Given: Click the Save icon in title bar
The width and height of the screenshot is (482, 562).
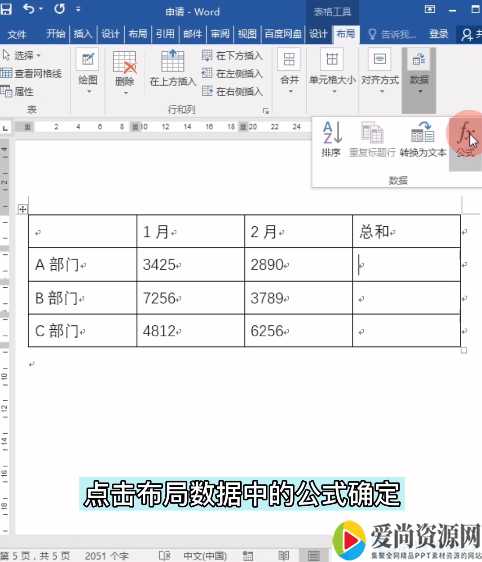Looking at the screenshot, I should [x=5, y=9].
